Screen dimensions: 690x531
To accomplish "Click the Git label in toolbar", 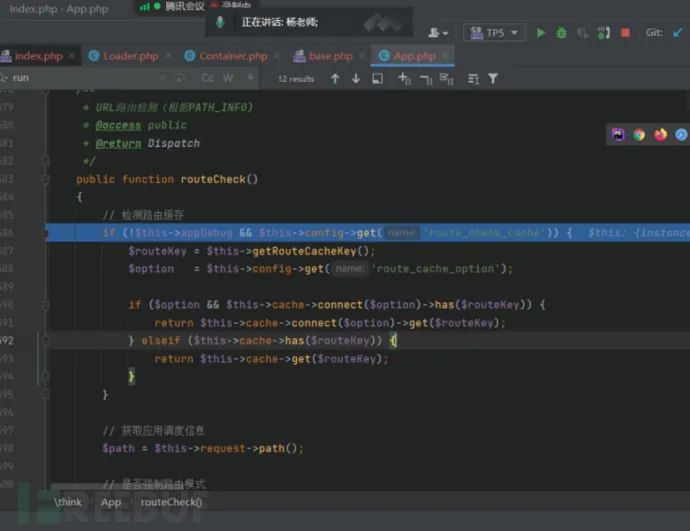I will coord(654,33).
